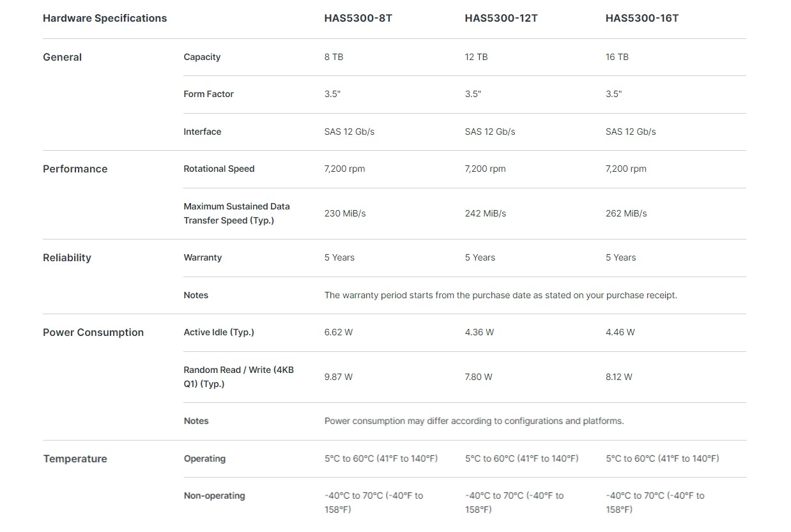Select the 7.80 W random read/write value
This screenshot has height=532, width=791.
pos(479,377)
